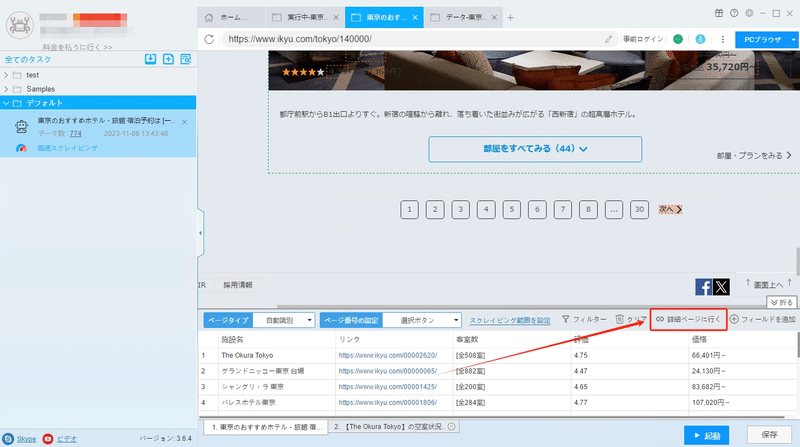Open the フィルター filter option

tap(584, 319)
